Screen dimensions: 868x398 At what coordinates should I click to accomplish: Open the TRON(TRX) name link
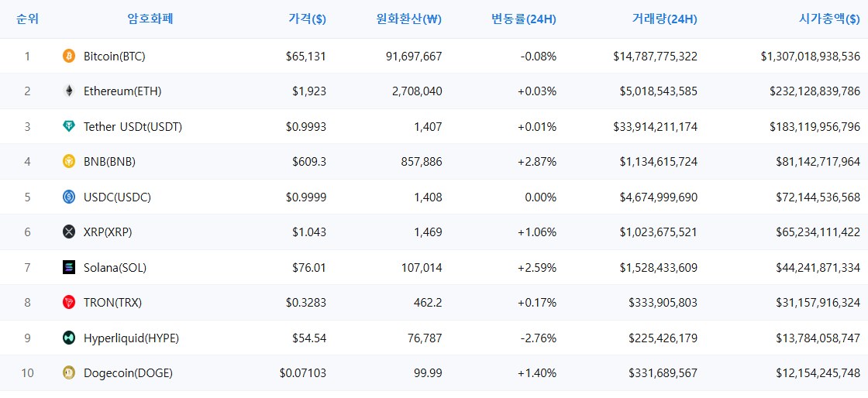pyautogui.click(x=113, y=302)
